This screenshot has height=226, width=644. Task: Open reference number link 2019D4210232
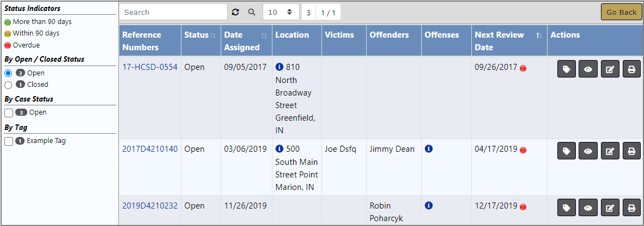[x=149, y=206]
